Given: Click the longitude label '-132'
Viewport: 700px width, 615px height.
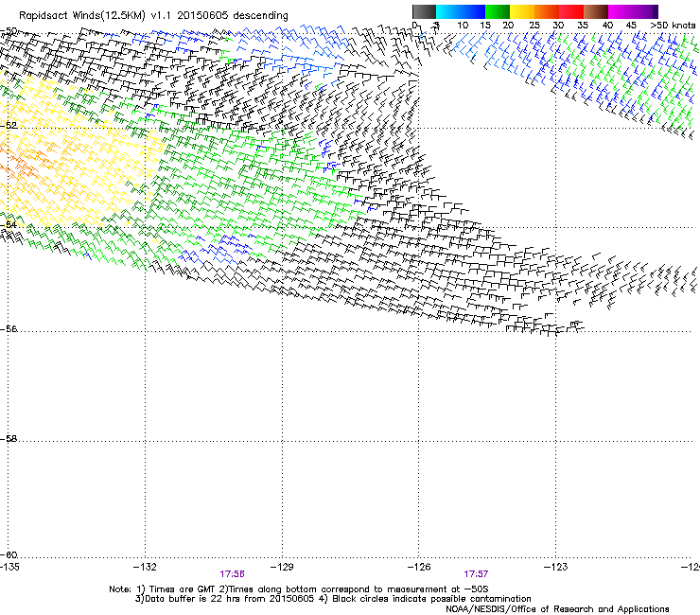Looking at the screenshot, I should (146, 567).
